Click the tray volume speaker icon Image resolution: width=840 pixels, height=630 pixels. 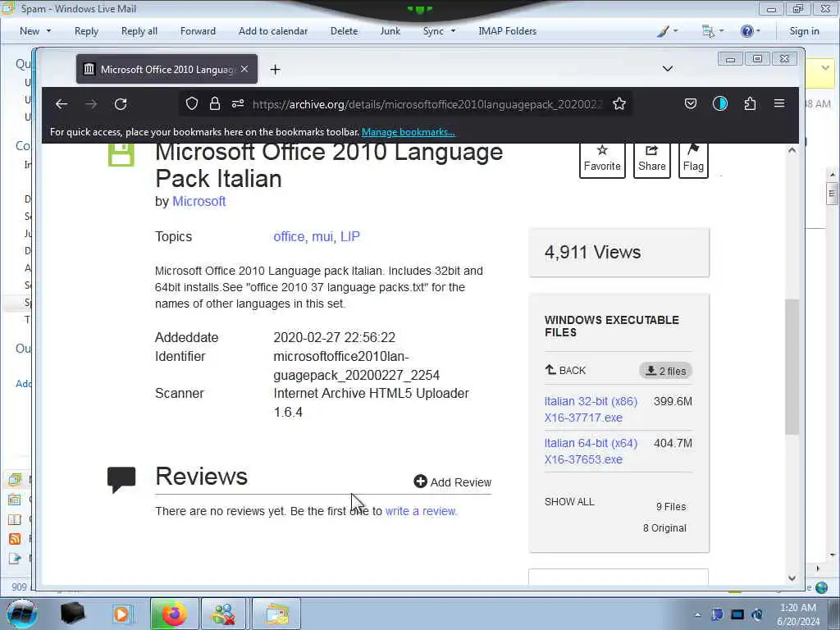coord(757,614)
